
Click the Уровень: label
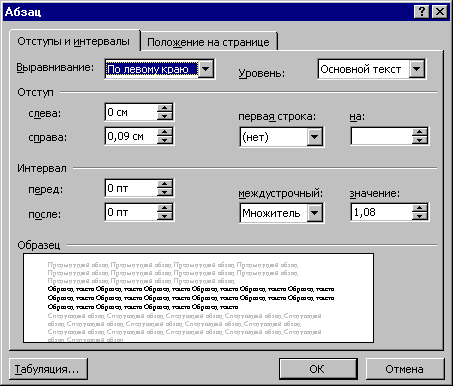262,73
